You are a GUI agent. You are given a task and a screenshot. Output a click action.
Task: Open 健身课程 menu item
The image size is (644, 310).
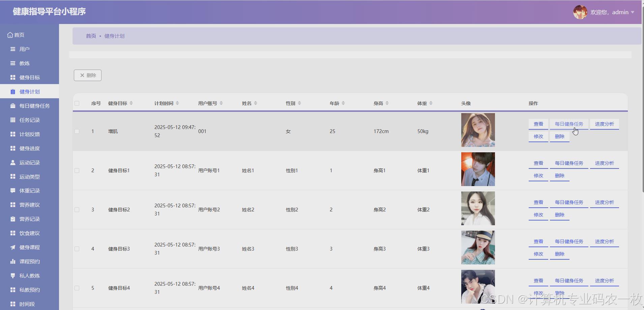click(x=29, y=247)
